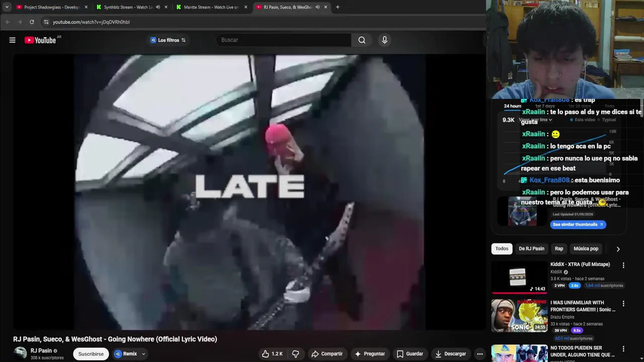Image resolution: width=644 pixels, height=362 pixels.
Task: Like the video with thumbs up
Action: (272, 354)
